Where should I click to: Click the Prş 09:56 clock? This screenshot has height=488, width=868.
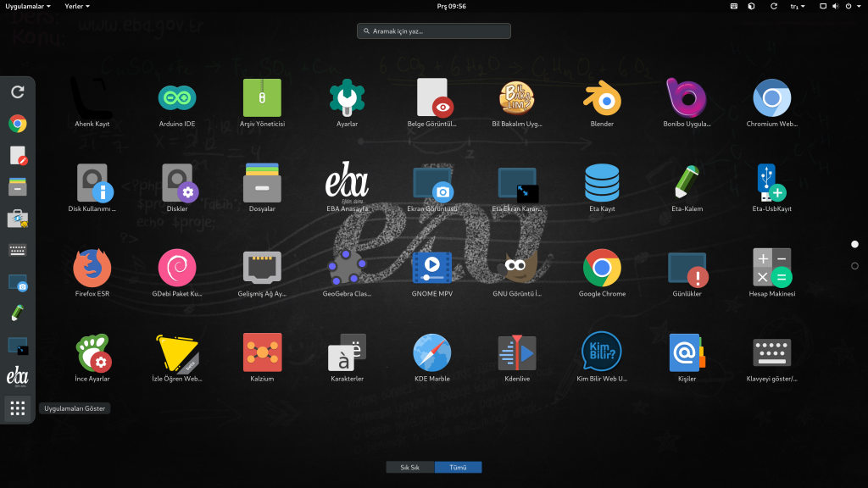tap(451, 6)
